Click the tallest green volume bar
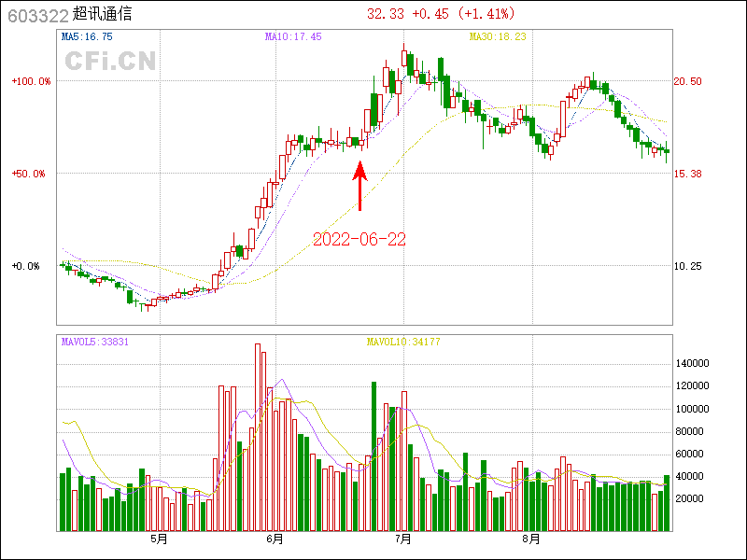 [x=374, y=456]
